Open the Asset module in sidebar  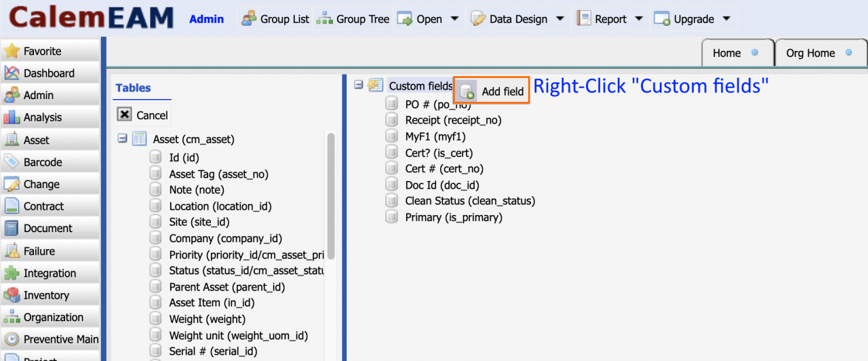pyautogui.click(x=50, y=140)
